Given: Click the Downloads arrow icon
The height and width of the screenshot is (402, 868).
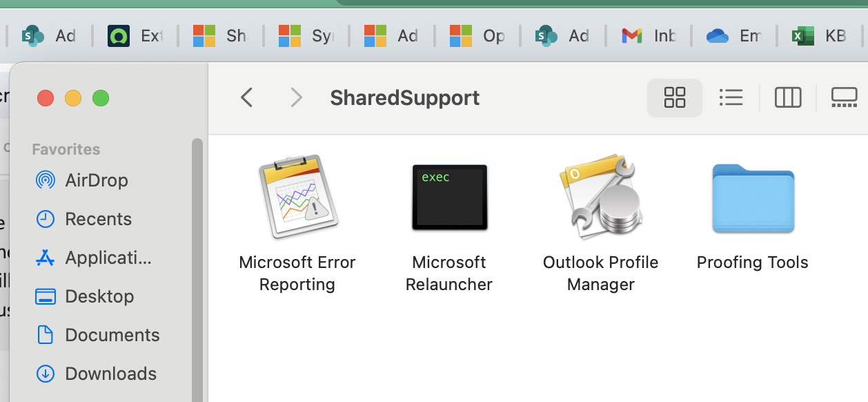Looking at the screenshot, I should click(45, 374).
